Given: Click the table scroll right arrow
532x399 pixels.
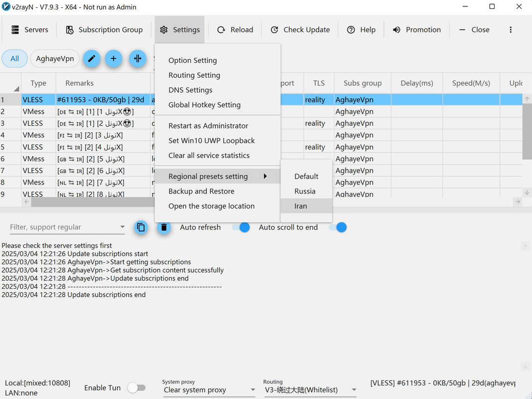Looking at the screenshot, I should pos(518,201).
